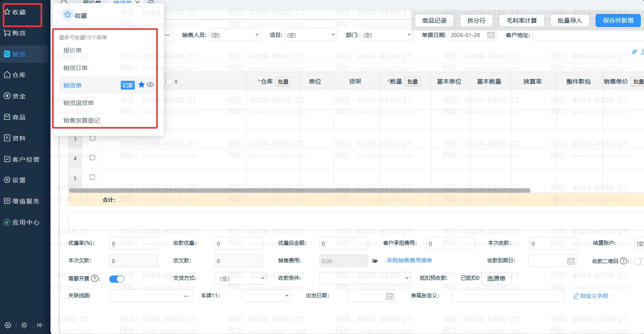Toggle the 需要开票 switch
The height and width of the screenshot is (334, 644).
pos(117,279)
